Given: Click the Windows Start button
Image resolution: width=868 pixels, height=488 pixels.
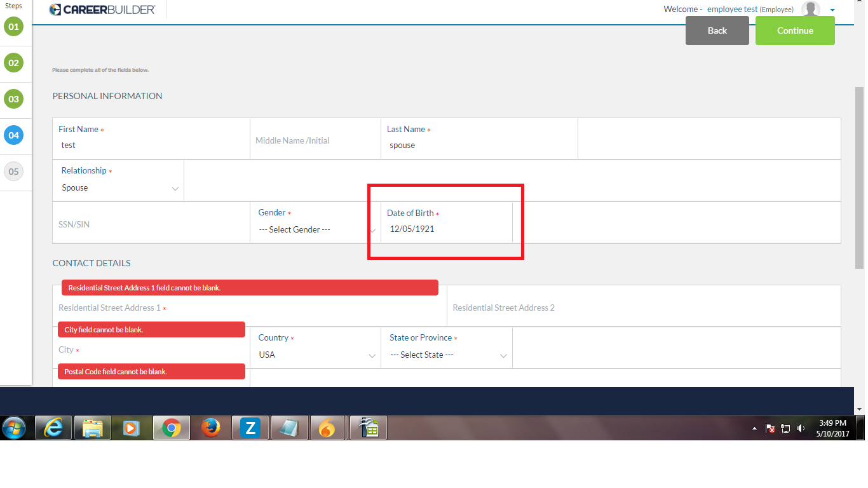Looking at the screenshot, I should (x=13, y=427).
